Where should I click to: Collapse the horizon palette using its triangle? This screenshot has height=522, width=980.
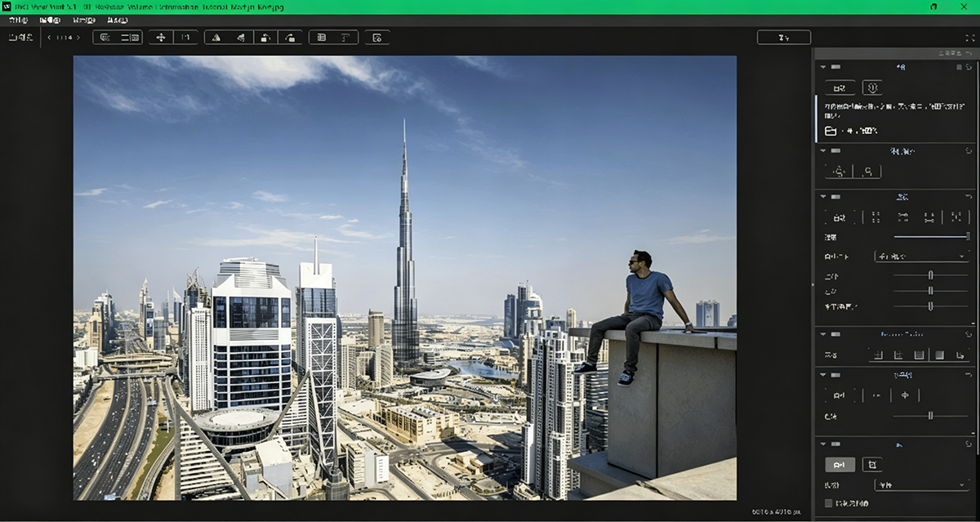point(822,374)
